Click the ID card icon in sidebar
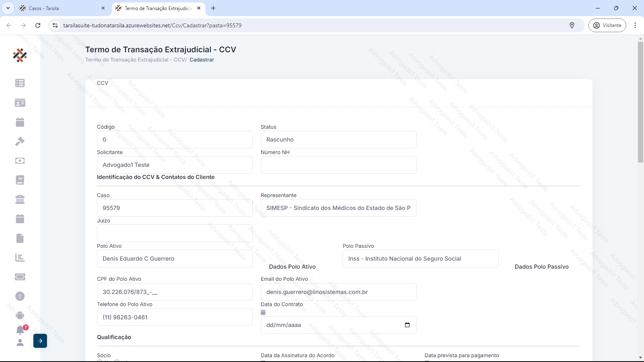This screenshot has width=644, height=362. tap(20, 103)
